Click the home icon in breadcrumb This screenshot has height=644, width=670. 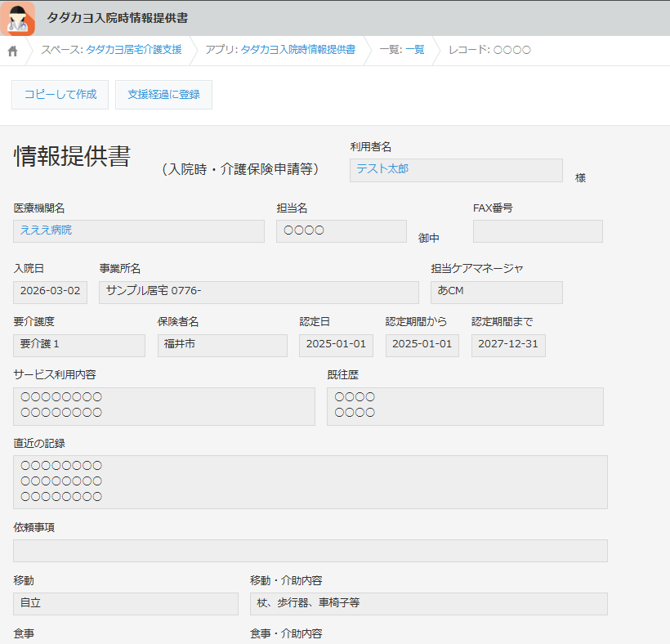click(12, 51)
